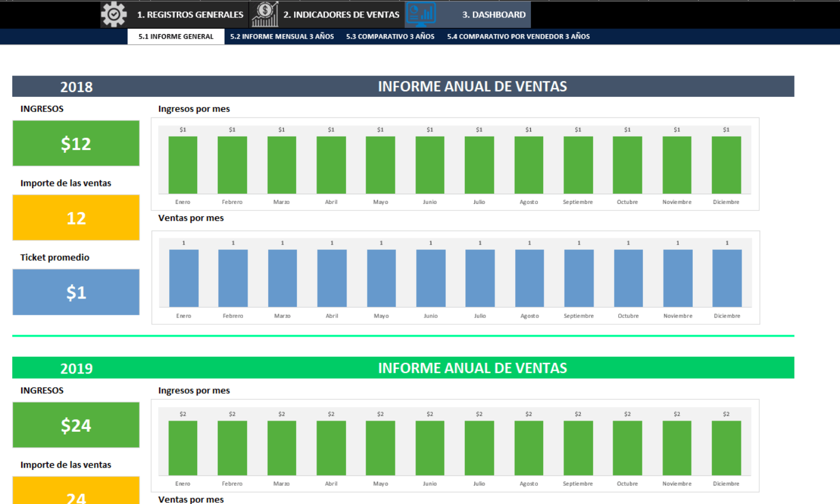
Task: Click the Ticket promedio label
Action: click(55, 258)
